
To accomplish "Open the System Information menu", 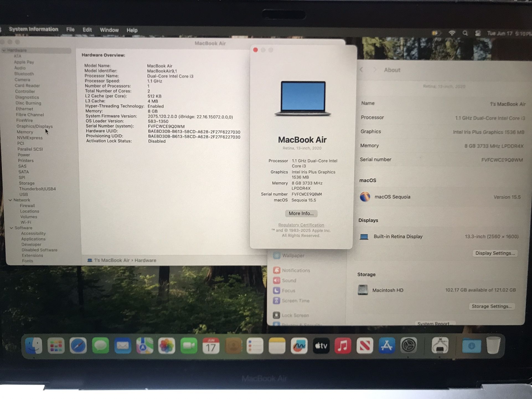I will 33,29.
